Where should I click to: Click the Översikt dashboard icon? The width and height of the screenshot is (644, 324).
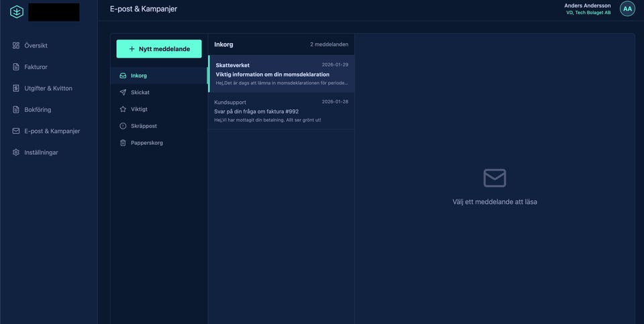click(16, 46)
